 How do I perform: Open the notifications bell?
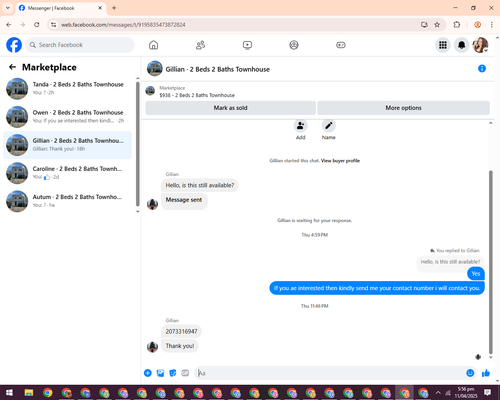[x=461, y=45]
